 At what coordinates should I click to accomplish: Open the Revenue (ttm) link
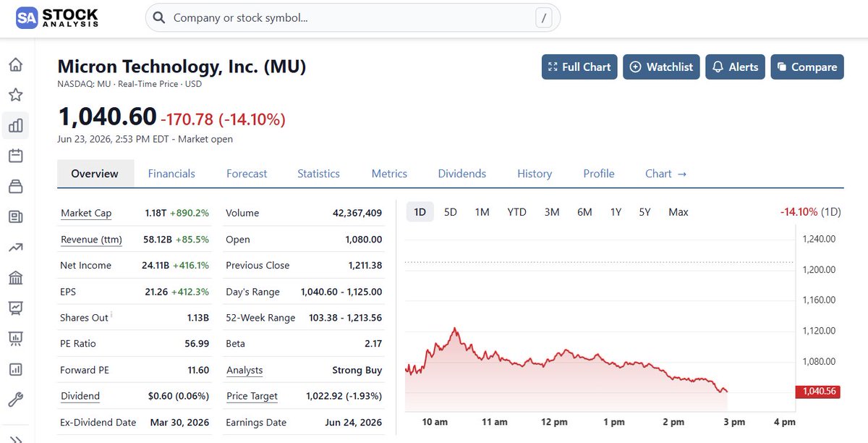pos(91,240)
